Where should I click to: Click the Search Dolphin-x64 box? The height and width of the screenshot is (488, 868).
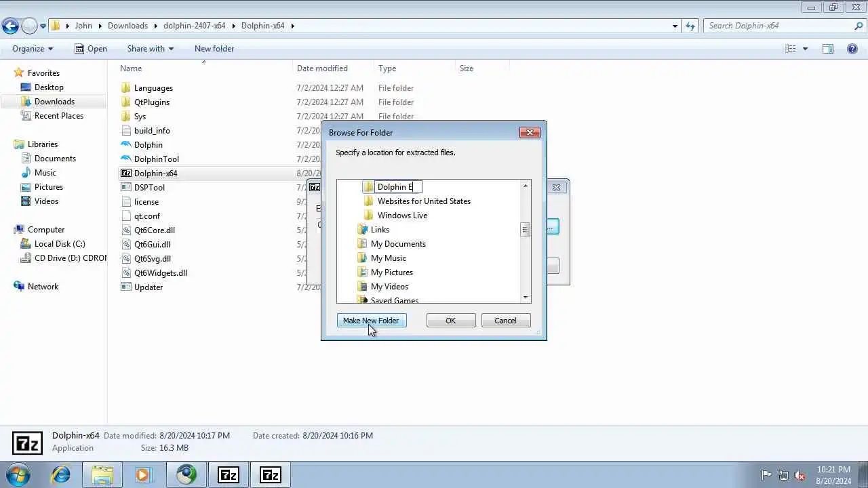(x=779, y=26)
